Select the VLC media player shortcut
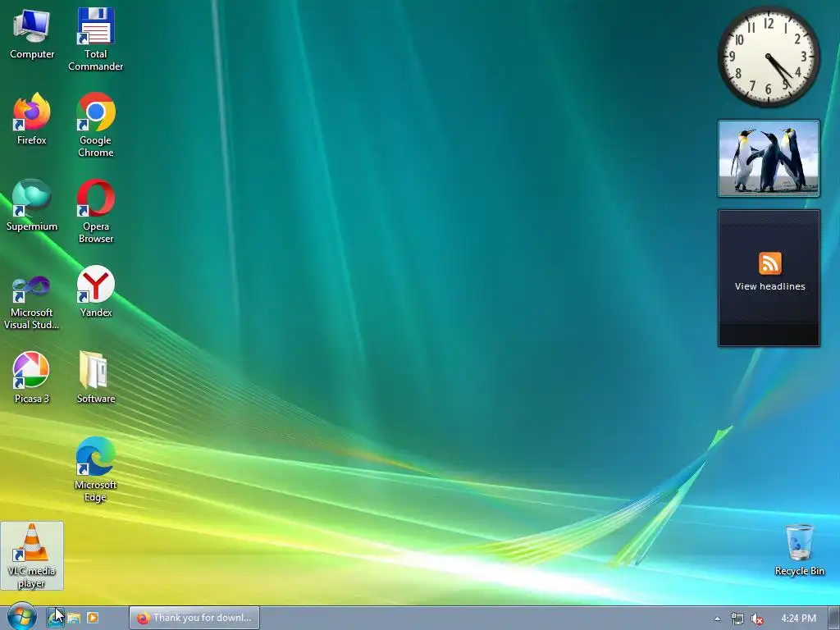 click(32, 556)
